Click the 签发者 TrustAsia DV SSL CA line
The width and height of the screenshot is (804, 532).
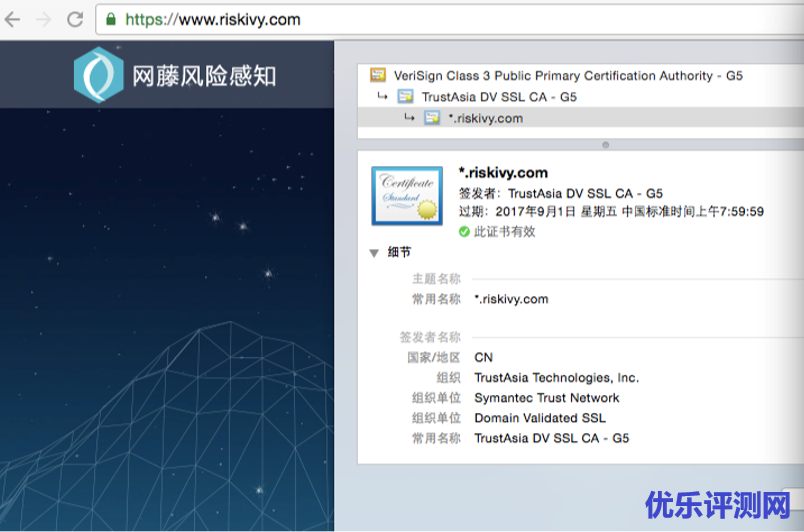[560, 193]
